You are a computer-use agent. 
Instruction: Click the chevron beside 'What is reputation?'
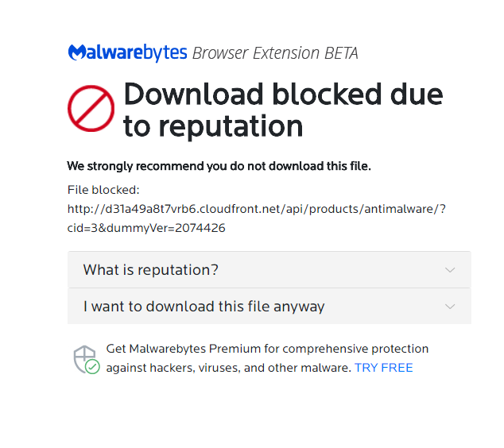[x=450, y=270]
